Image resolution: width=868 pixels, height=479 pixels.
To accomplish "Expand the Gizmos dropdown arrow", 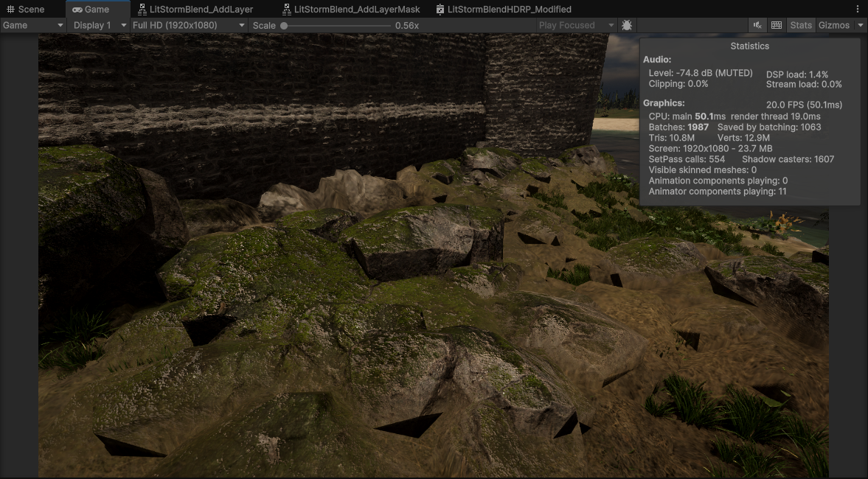I will [860, 24].
